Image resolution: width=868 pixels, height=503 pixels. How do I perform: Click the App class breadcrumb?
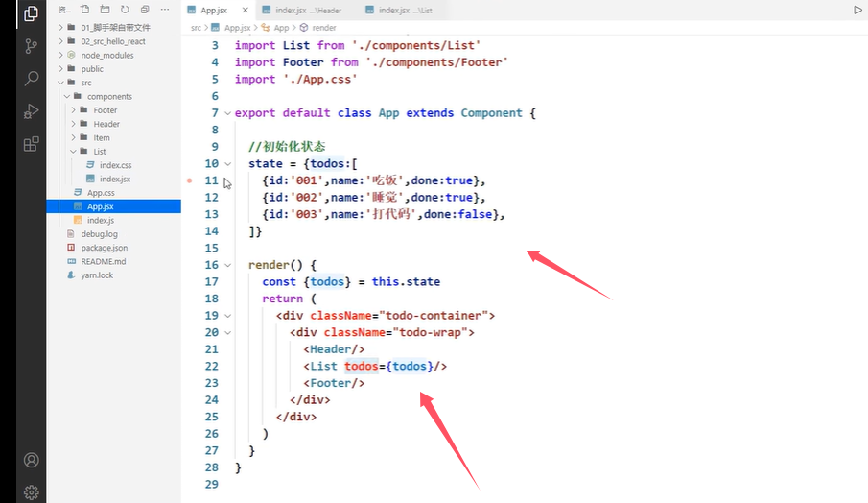[x=281, y=28]
